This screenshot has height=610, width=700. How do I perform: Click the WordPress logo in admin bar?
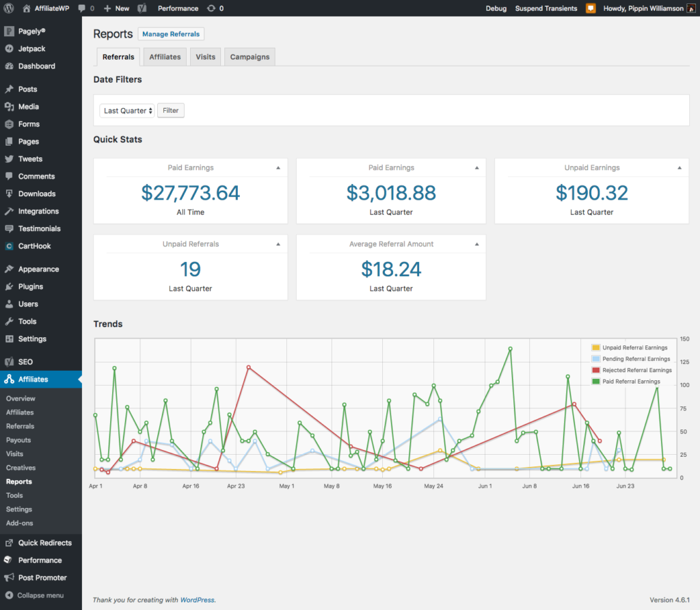tap(9, 8)
